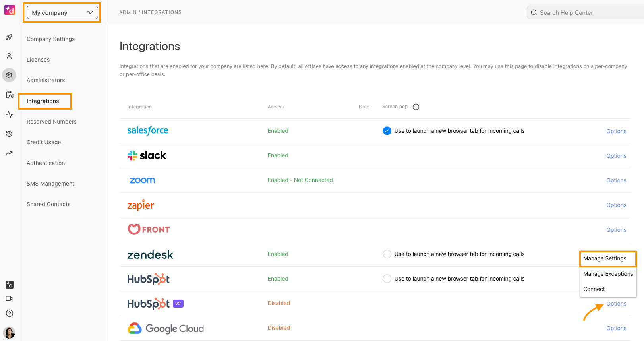The image size is (644, 341).
Task: Go to Licenses section
Action: [x=38, y=60]
